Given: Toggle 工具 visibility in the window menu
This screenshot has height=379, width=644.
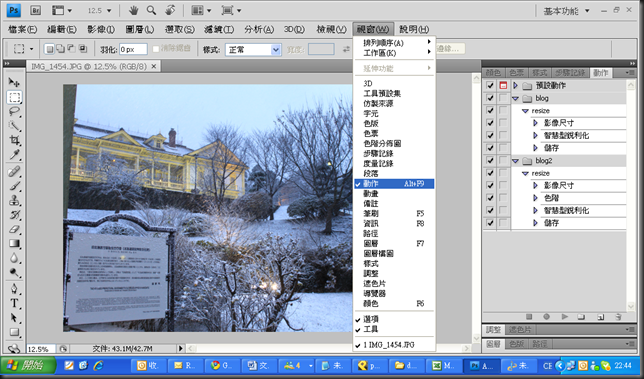Looking at the screenshot, I should point(394,329).
